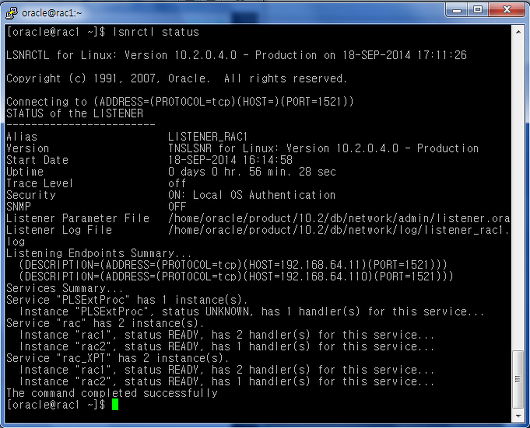Click 'Service "rac_XPT" has 2 instance(s)' line
Viewport: 530px width, 428px height.
pyautogui.click(x=118, y=358)
